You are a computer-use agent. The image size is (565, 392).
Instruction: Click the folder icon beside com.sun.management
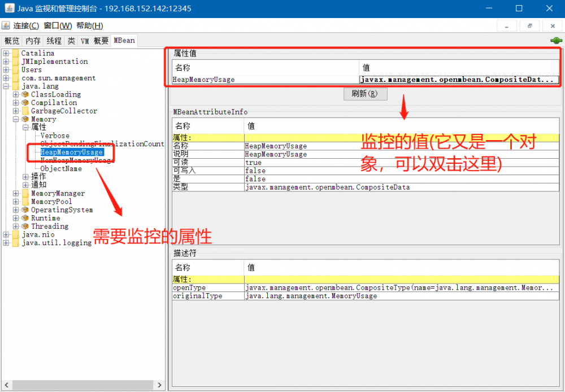click(16, 77)
